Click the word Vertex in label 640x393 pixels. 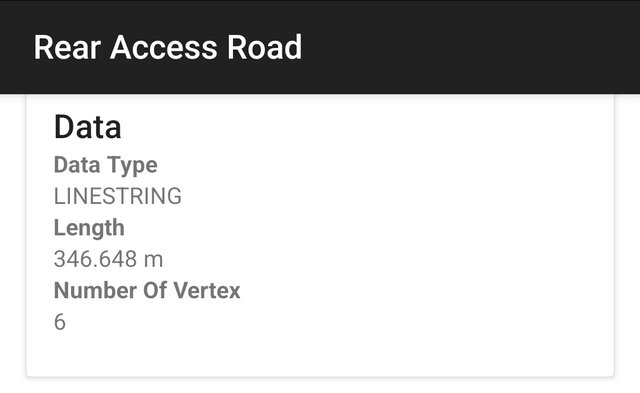[207, 291]
